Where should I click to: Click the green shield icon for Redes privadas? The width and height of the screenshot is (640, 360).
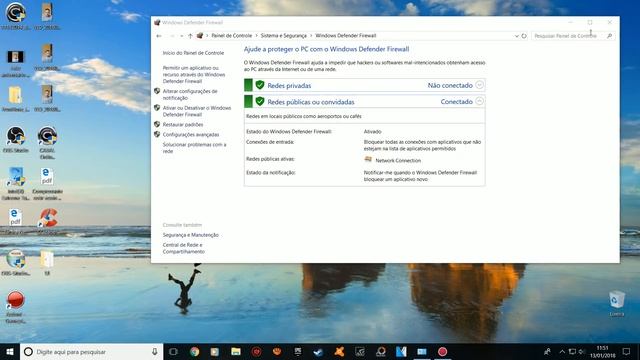coord(260,85)
